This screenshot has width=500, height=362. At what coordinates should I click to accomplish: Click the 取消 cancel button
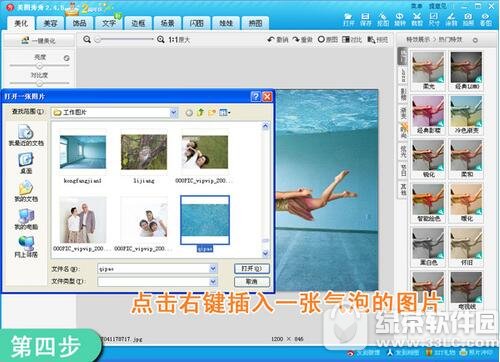click(252, 282)
